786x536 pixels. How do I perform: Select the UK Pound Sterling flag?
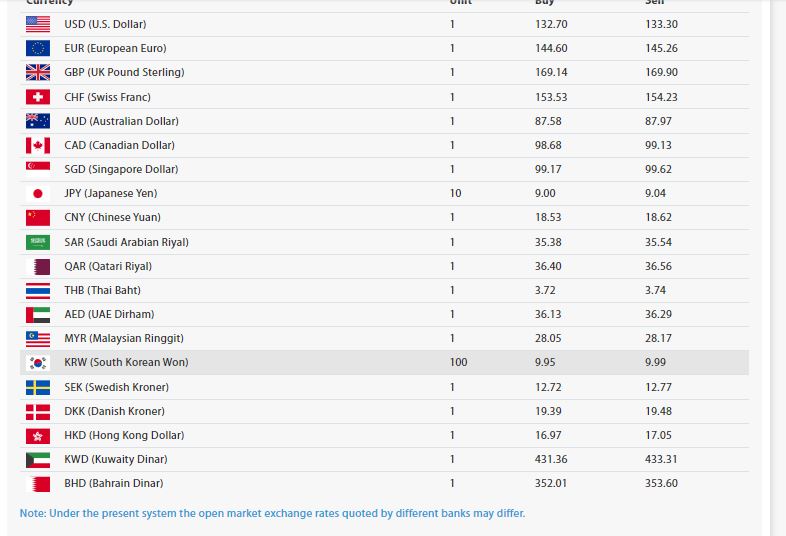click(38, 72)
